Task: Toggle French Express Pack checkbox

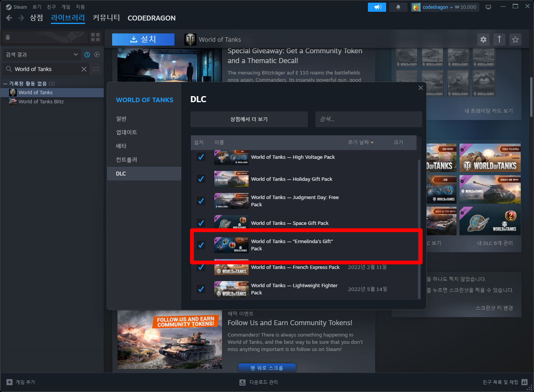Action: (201, 267)
